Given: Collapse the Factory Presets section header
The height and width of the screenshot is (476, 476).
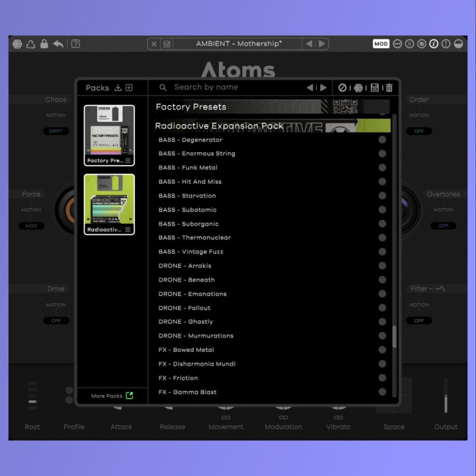Looking at the screenshot, I should [272, 107].
